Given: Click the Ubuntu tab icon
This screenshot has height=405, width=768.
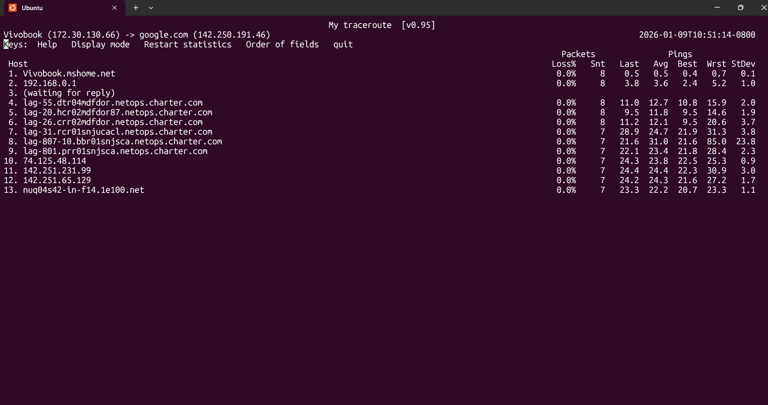Looking at the screenshot, I should [x=12, y=8].
